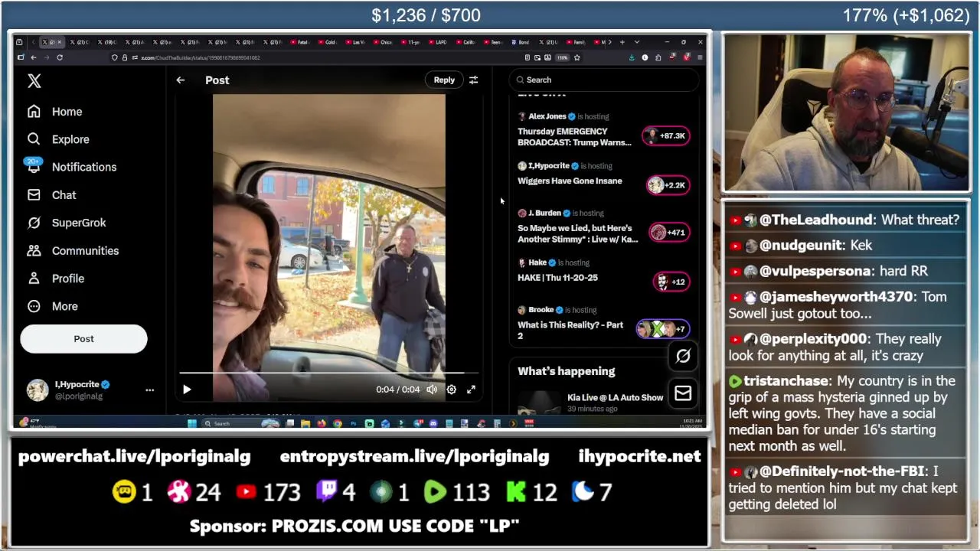The width and height of the screenshot is (980, 551).
Task: Open the browser downloads arrow icon
Action: [632, 57]
